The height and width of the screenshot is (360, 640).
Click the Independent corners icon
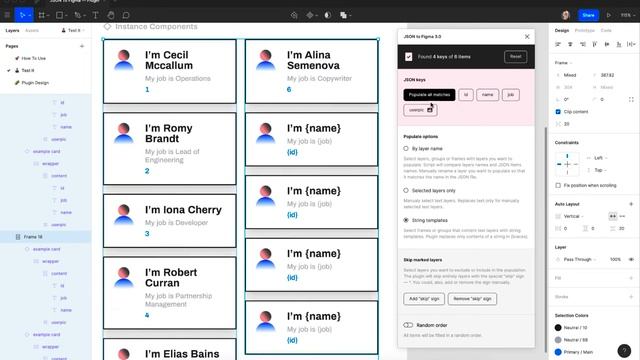pos(631,100)
